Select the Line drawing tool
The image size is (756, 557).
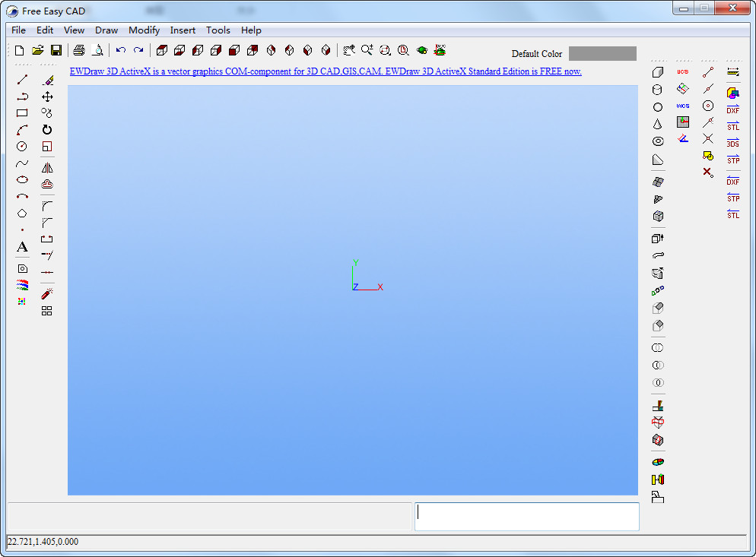pyautogui.click(x=22, y=80)
